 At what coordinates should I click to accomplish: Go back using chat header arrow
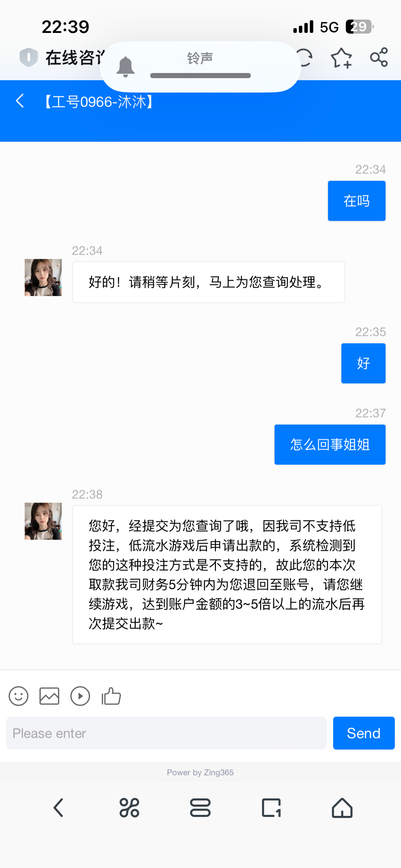tap(20, 101)
